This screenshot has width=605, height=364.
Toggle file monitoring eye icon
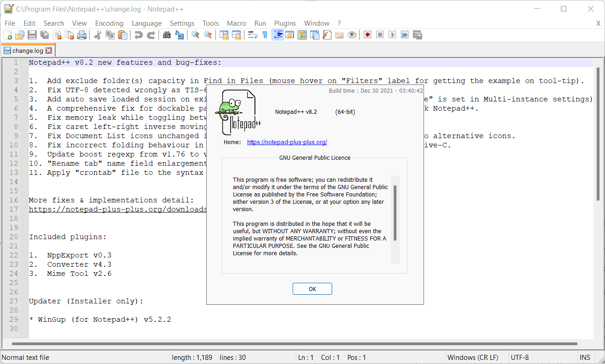[352, 35]
